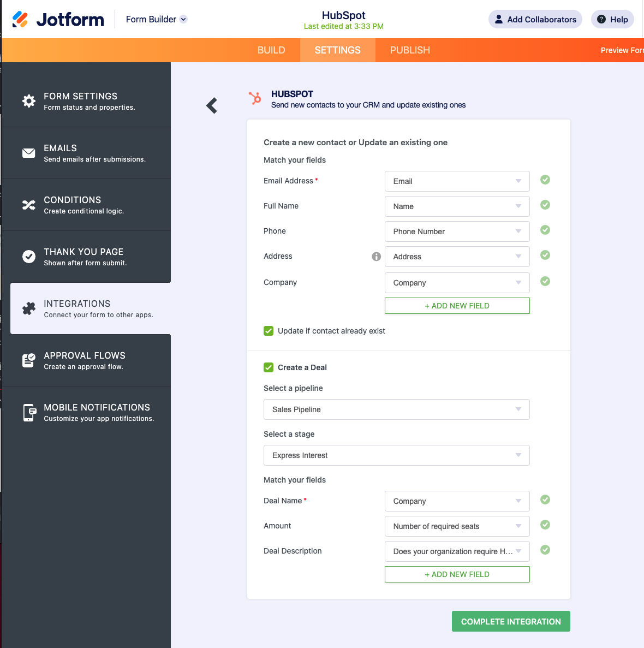The image size is (644, 648).
Task: Switch to the PUBLISH tab
Action: click(410, 50)
